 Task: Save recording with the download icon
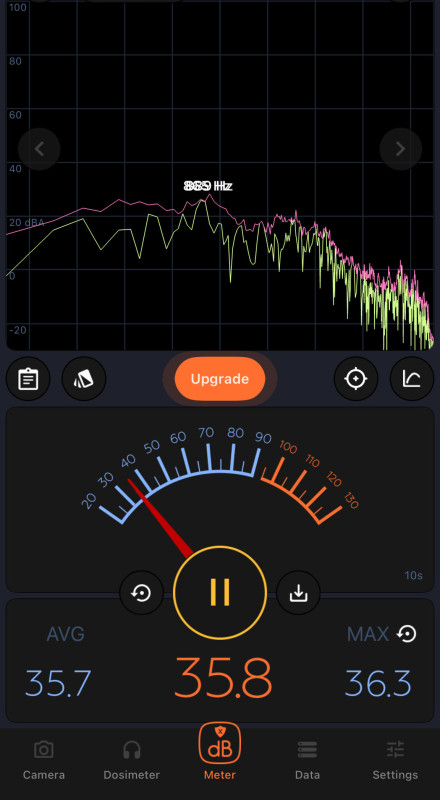tap(298, 593)
